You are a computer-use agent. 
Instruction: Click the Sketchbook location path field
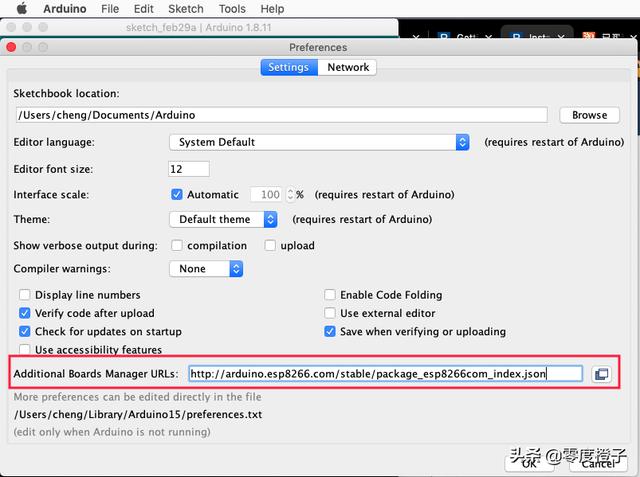point(282,115)
